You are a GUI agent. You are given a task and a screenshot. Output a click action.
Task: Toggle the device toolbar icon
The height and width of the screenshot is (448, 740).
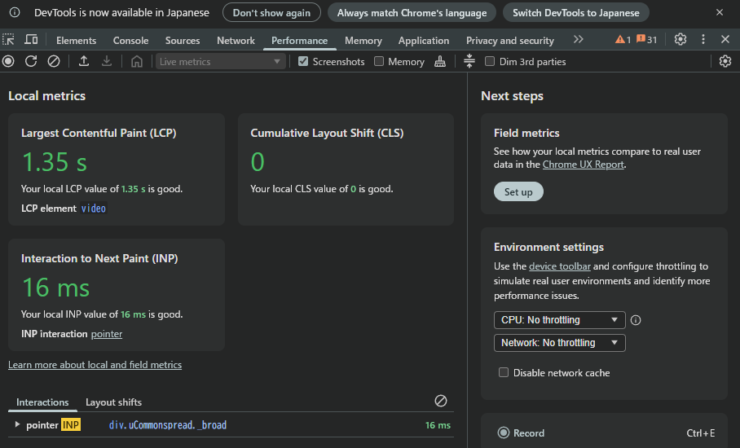click(31, 40)
